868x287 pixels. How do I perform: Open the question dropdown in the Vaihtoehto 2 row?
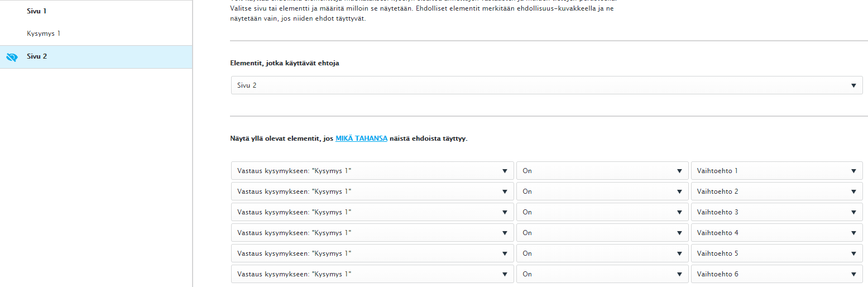[372, 192]
